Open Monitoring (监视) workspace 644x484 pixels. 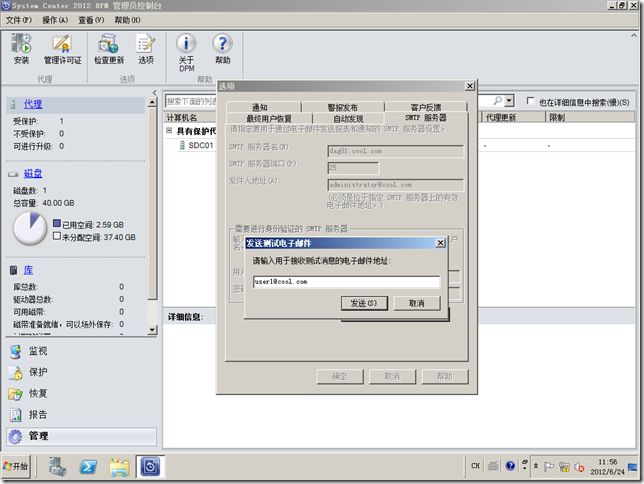pos(81,351)
